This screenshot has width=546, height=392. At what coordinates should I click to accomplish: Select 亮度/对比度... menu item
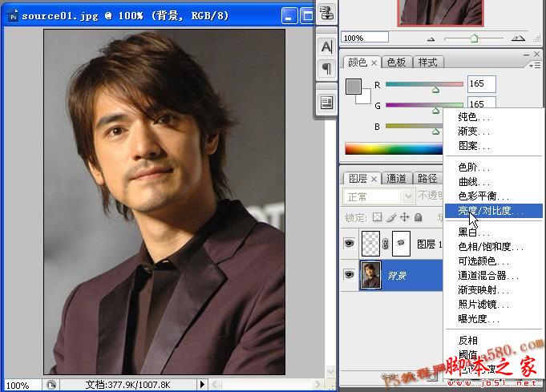493,211
